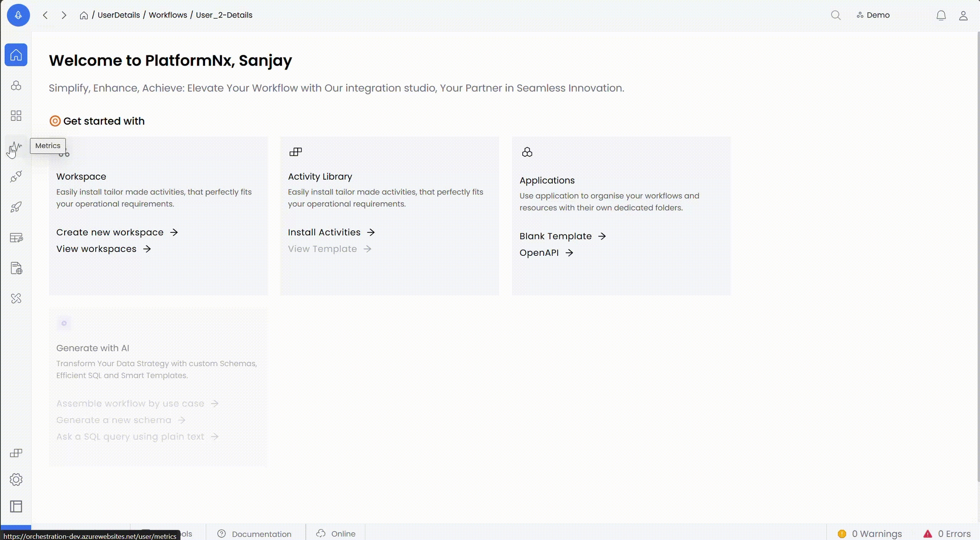The height and width of the screenshot is (540, 980).
Task: Go forward with the right chevron
Action: click(x=64, y=15)
